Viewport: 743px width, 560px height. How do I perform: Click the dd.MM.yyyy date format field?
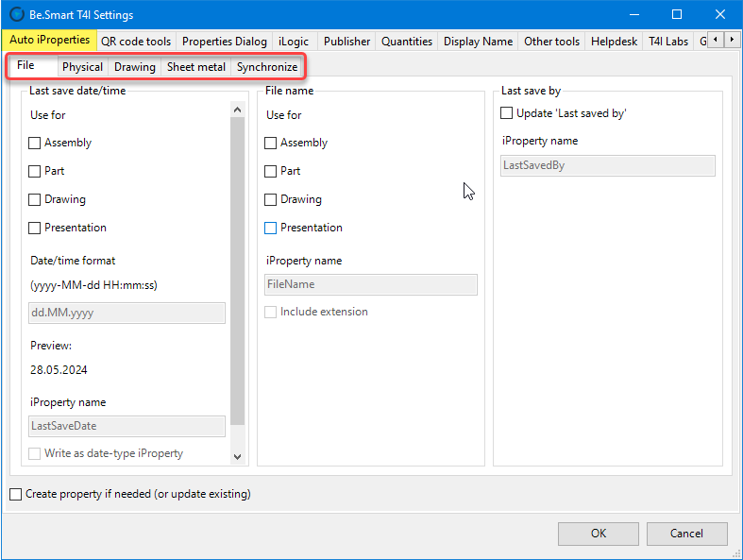(x=127, y=314)
